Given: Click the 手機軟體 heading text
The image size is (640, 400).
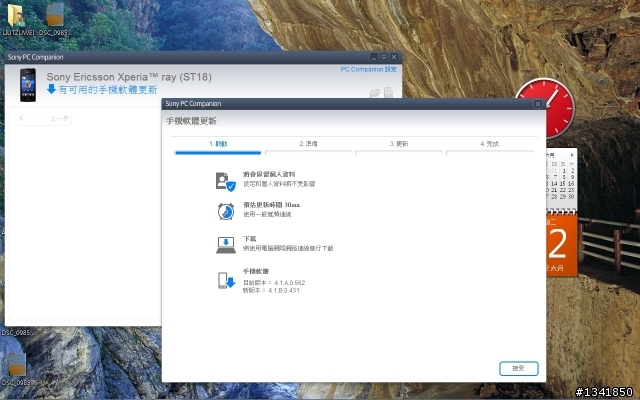Looking at the screenshot, I should click(256, 271).
